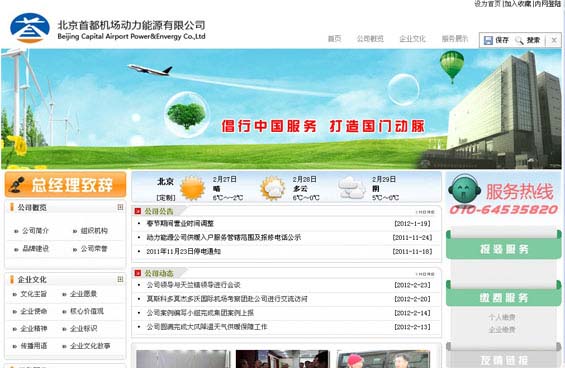Viewport: 565px width, 368px height.
Task: Open the 报装服务 green button
Action: pyautogui.click(x=503, y=249)
